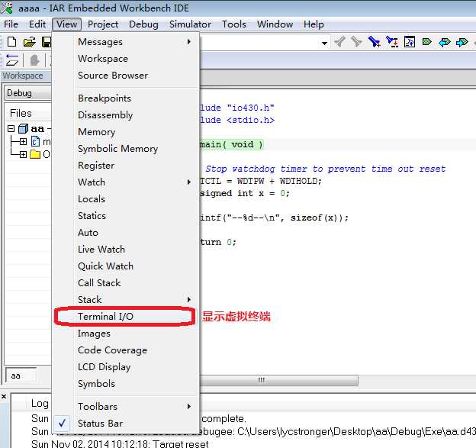
Task: Click the Log column header in messages
Action: [40, 403]
